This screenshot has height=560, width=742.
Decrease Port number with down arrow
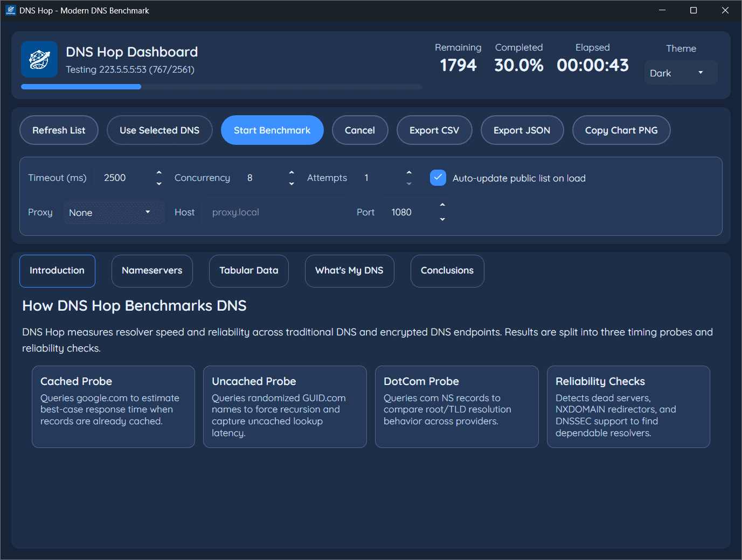pyautogui.click(x=442, y=219)
